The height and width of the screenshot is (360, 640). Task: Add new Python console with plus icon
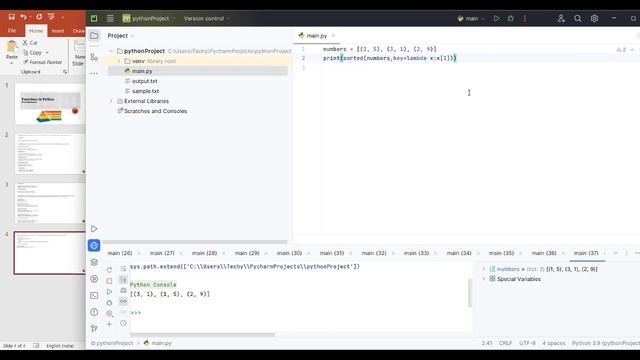pyautogui.click(x=109, y=324)
